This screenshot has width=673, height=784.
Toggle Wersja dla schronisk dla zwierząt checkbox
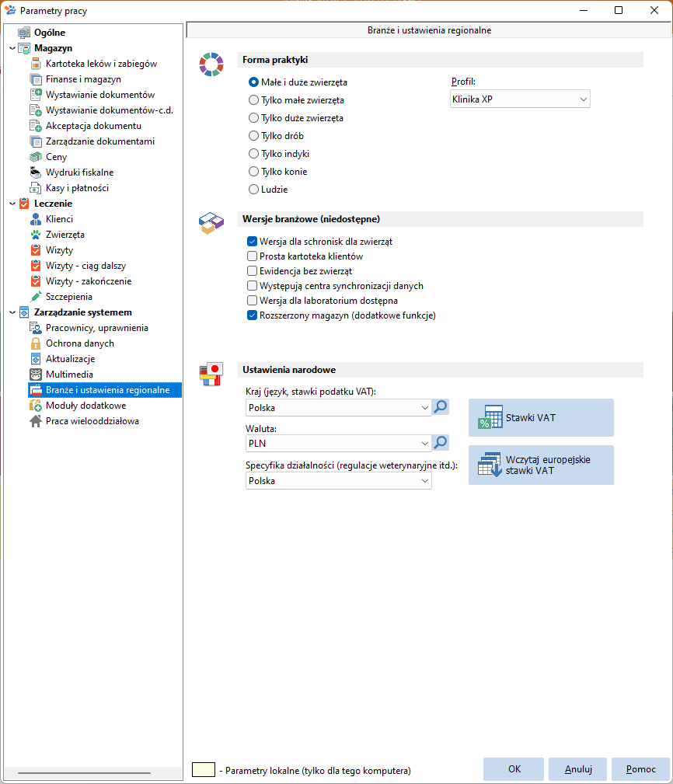(252, 242)
